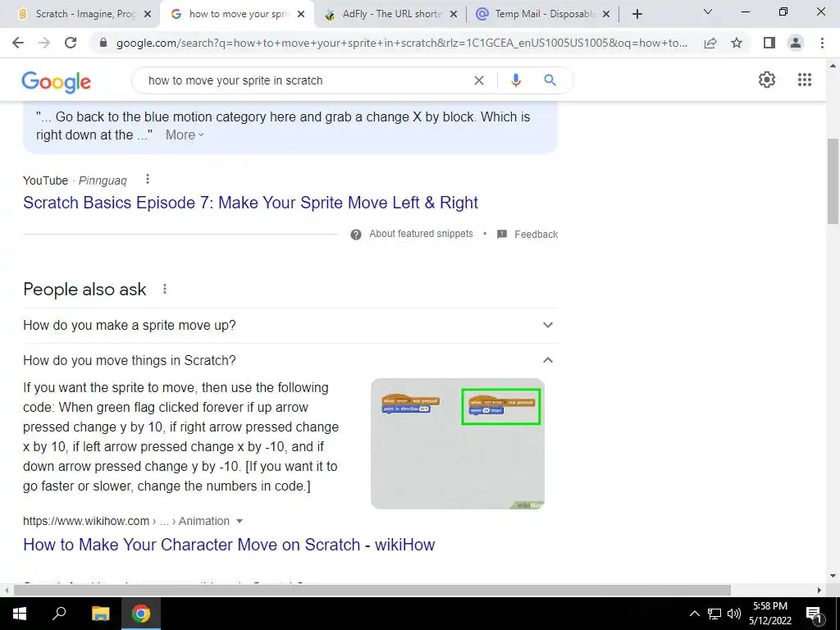This screenshot has width=840, height=630.
Task: Click the horizontal scrollbar thumb
Action: point(372,591)
